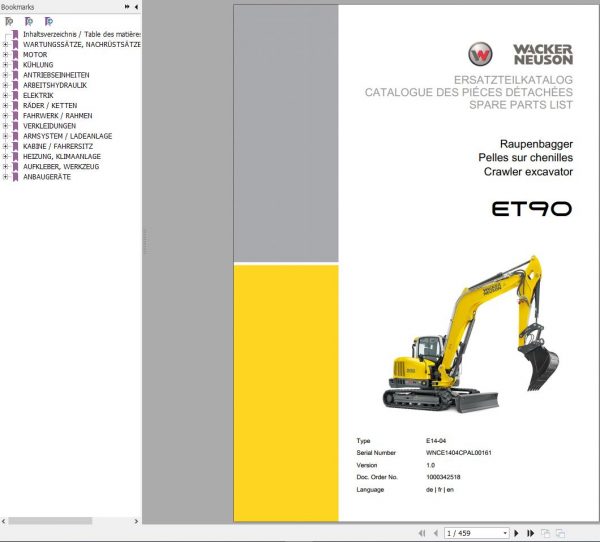Click the next view icon in bottom bar

[x=560, y=533]
